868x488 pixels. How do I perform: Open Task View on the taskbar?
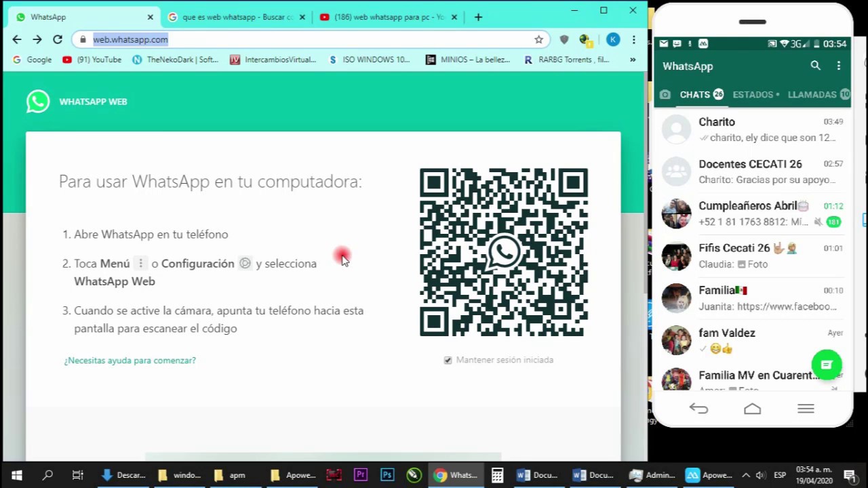tap(77, 475)
